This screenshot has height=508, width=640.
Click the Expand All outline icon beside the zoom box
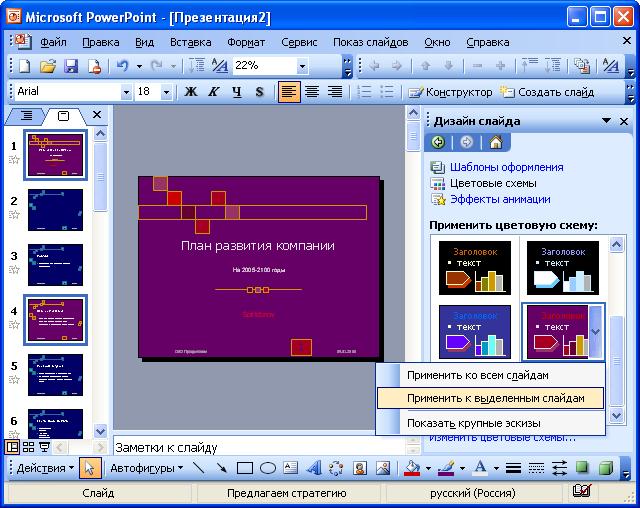(x=197, y=66)
